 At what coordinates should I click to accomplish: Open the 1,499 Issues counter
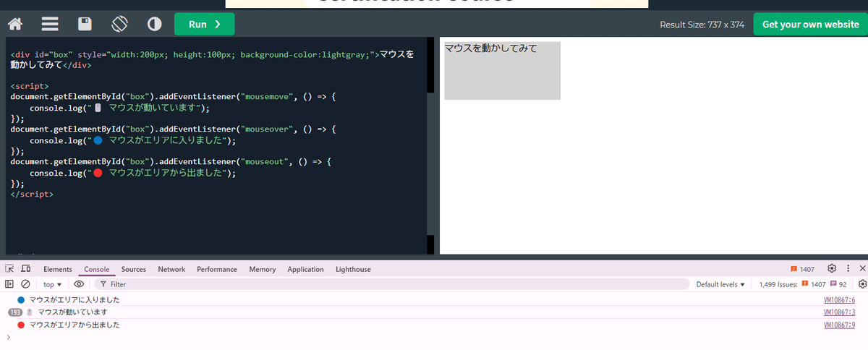[803, 284]
